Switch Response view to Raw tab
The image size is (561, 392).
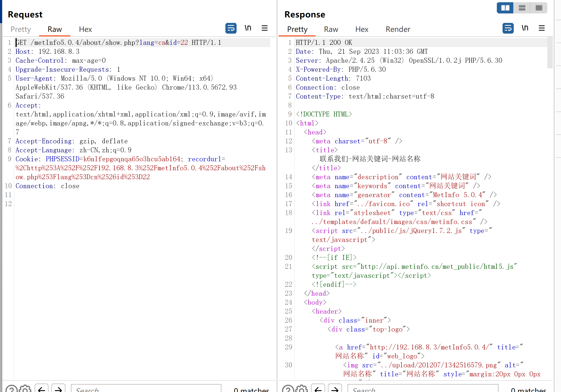click(x=331, y=29)
